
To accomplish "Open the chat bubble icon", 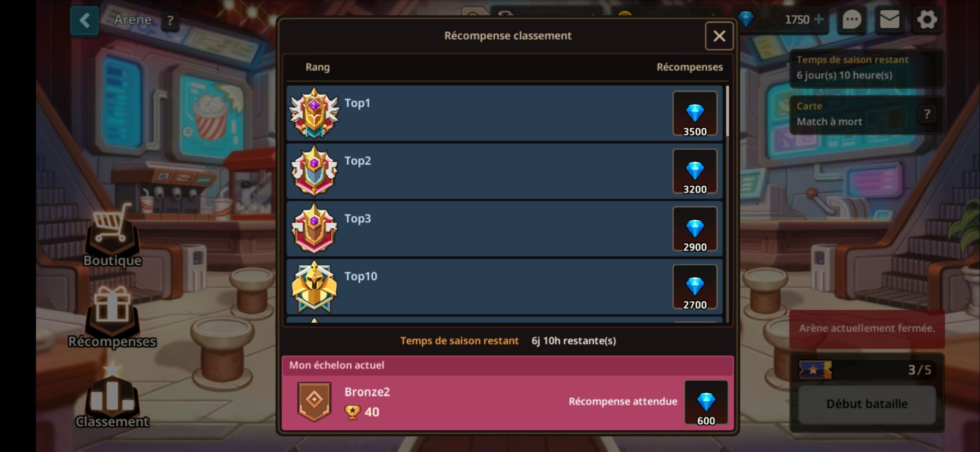I will (852, 20).
